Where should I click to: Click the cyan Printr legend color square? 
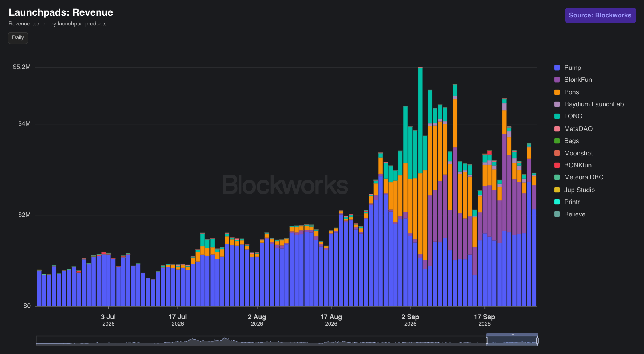557,202
